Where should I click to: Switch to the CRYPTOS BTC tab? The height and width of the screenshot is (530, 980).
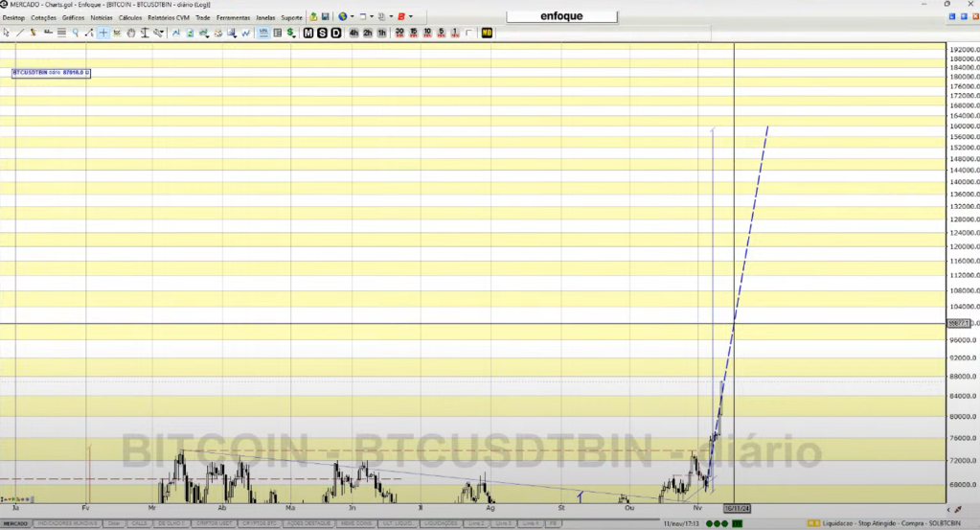tap(260, 523)
